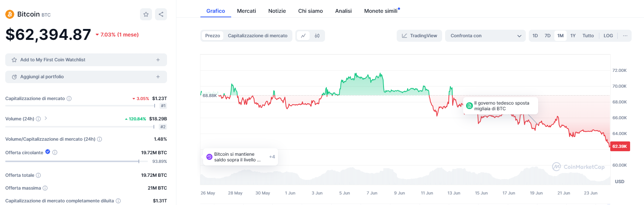
Task: Open info icon beside Volume/Capitalizzazione di mercato (24h)
Action: pyautogui.click(x=99, y=139)
